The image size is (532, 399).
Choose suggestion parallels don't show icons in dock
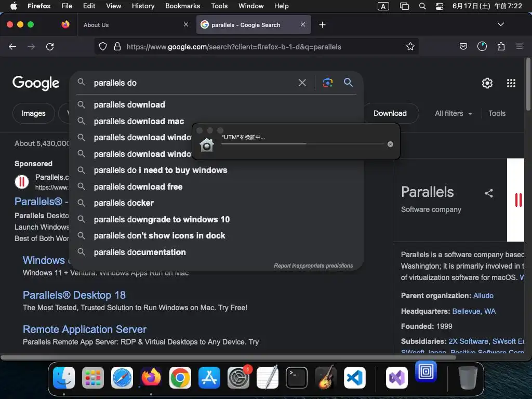[x=216, y=236]
